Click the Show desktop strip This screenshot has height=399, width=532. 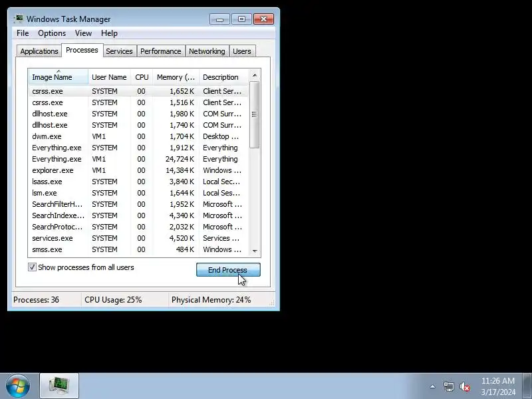[x=527, y=386]
